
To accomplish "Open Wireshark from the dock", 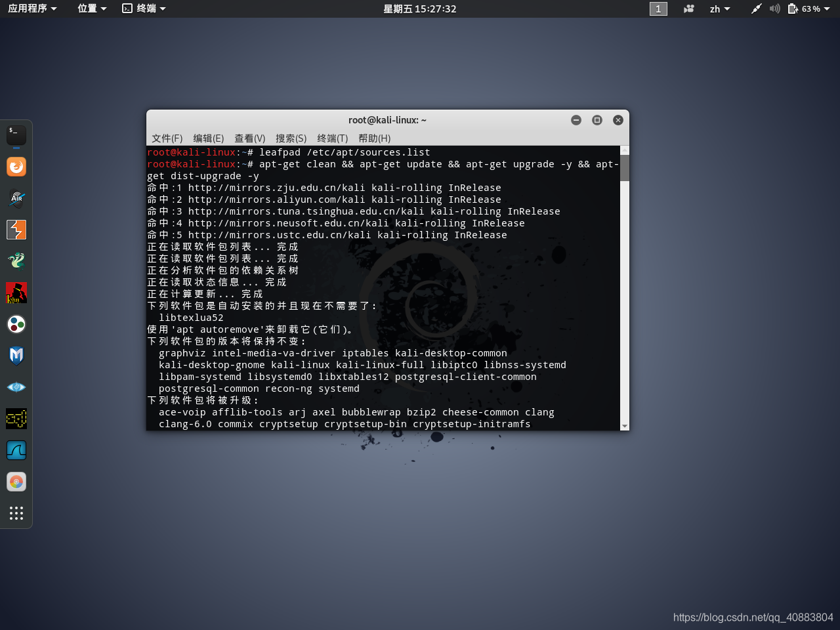I will click(16, 450).
